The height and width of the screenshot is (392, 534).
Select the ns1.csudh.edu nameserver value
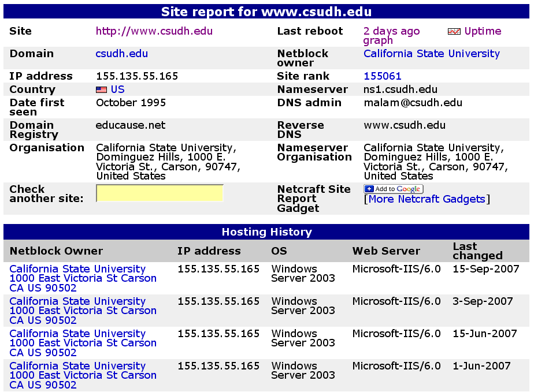tap(400, 89)
